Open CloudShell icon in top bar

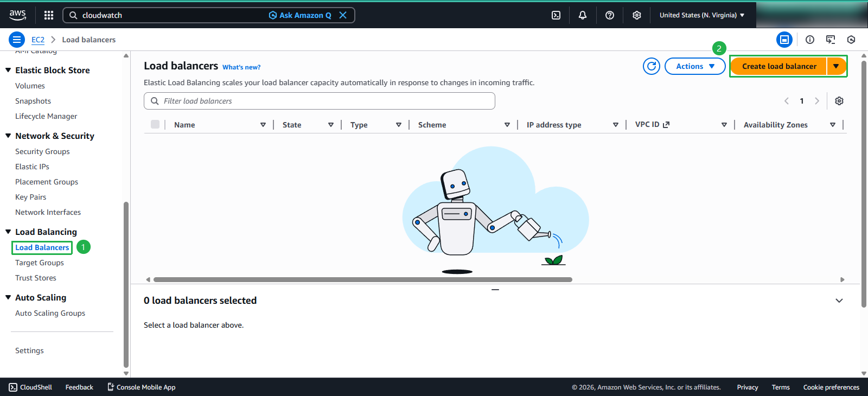(x=556, y=15)
